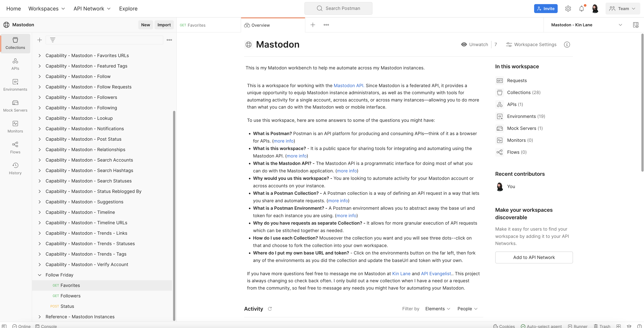
Task: Refresh the Activity feed
Action: point(270,309)
